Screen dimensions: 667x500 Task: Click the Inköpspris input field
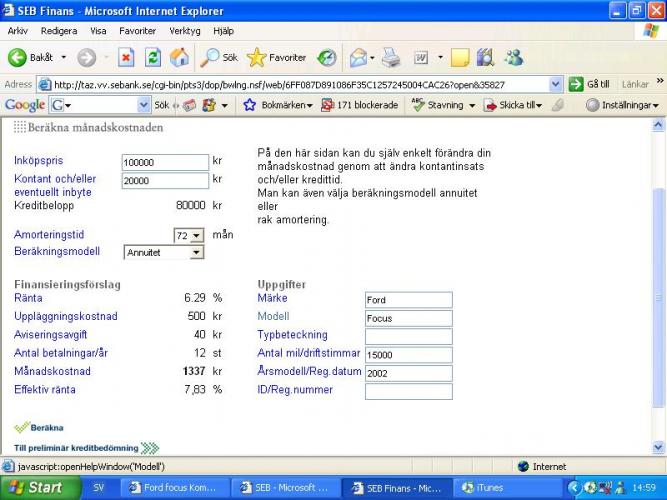(x=165, y=162)
